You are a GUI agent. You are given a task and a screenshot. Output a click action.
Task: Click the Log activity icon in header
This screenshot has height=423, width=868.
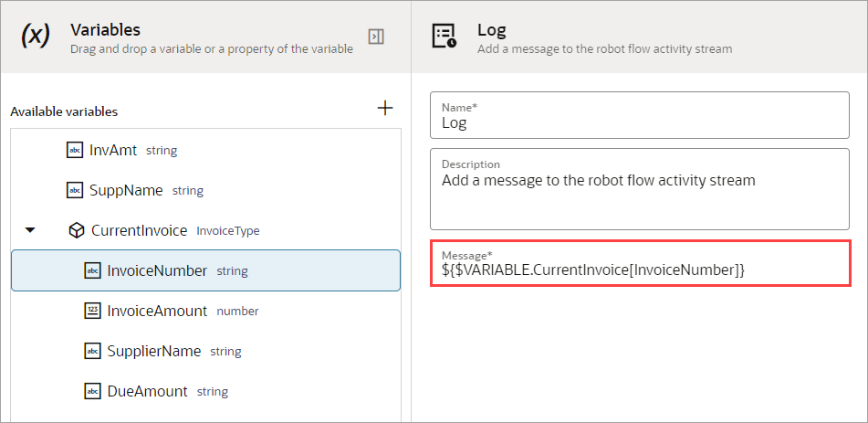point(444,36)
